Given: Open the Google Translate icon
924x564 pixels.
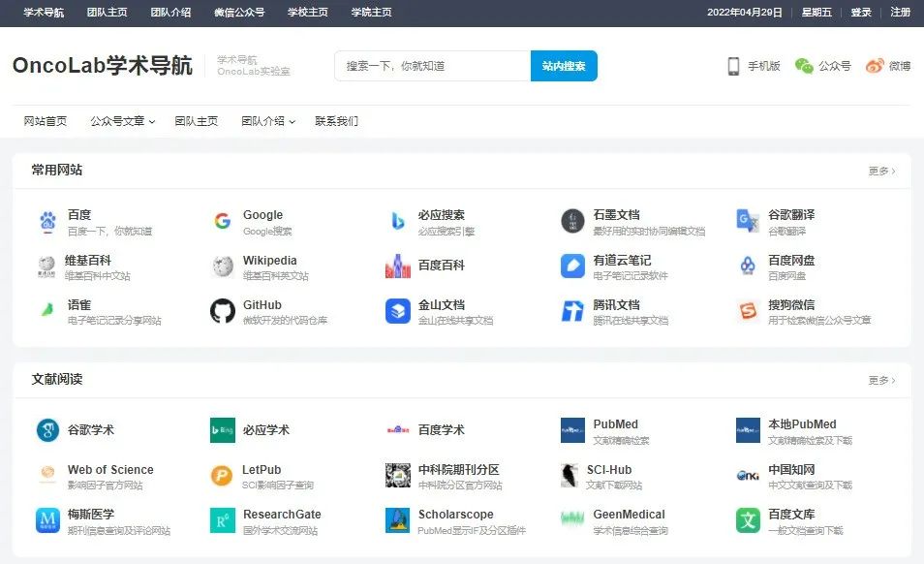Looking at the screenshot, I should (747, 221).
